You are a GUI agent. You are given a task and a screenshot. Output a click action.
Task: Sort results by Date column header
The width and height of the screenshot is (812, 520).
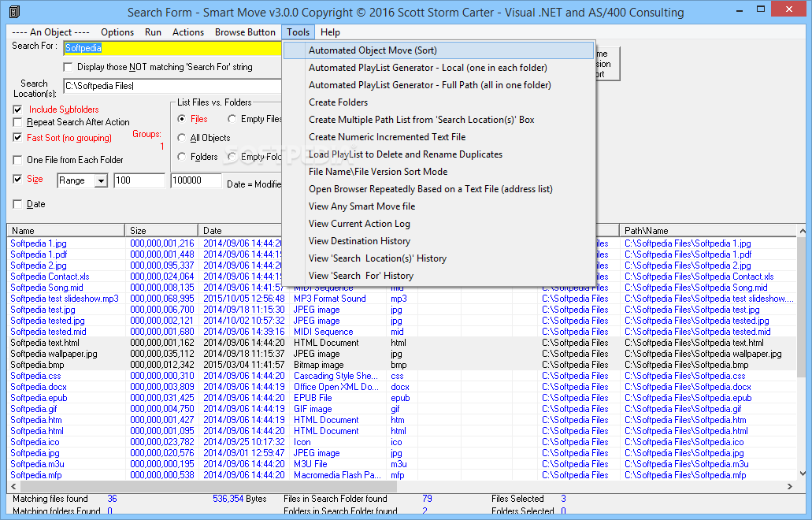tap(240, 231)
